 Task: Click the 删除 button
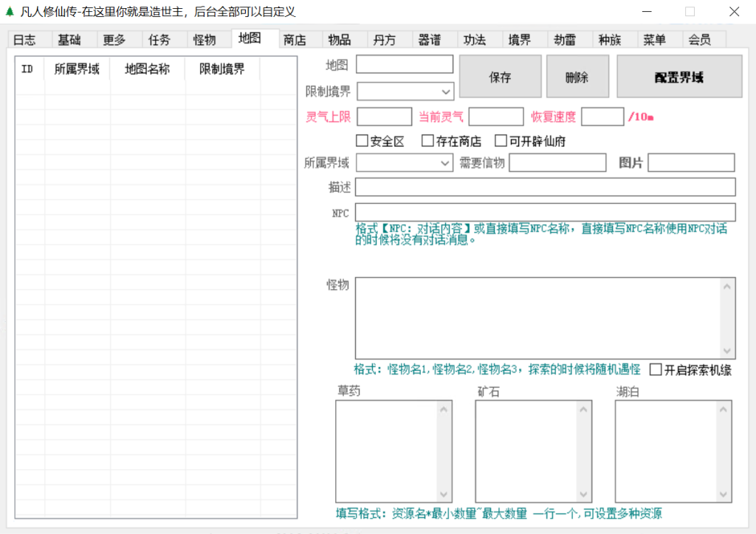point(577,77)
